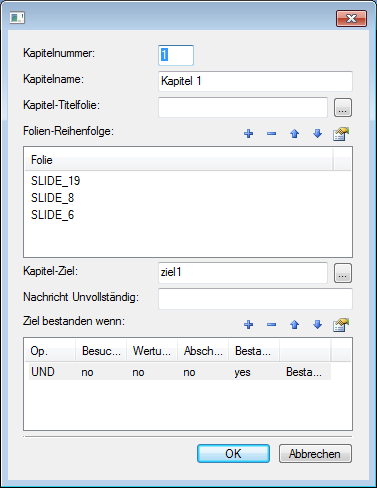The image size is (377, 488).
Task: Move selected slide up in Folien-Reihenfolge
Action: tap(294, 134)
